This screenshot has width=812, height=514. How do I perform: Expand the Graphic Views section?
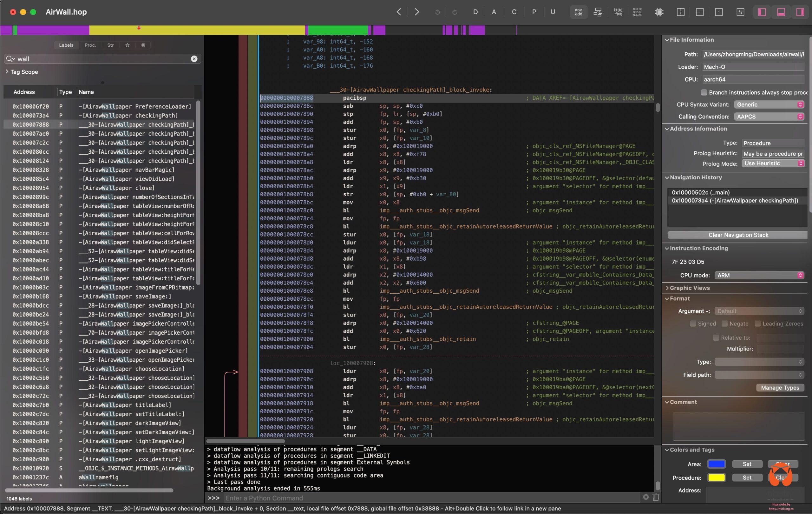667,288
